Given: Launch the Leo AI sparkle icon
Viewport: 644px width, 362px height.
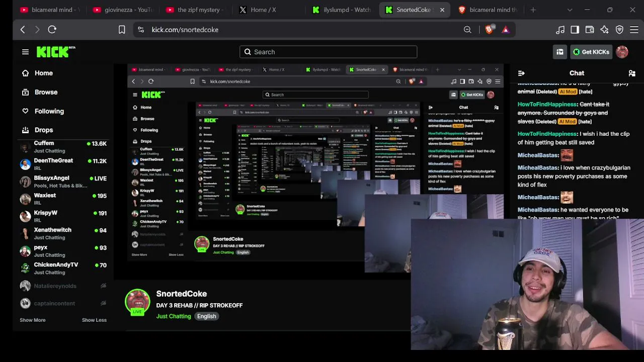Looking at the screenshot, I should point(605,30).
